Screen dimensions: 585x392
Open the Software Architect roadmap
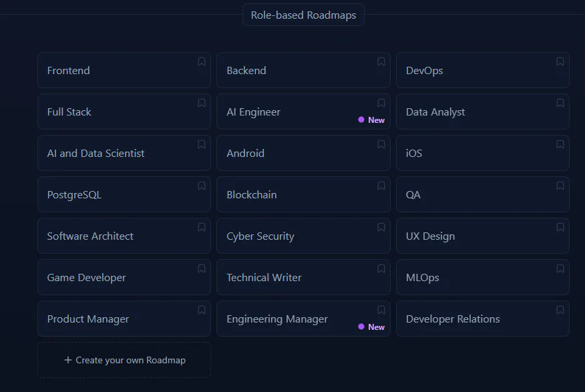pos(90,236)
